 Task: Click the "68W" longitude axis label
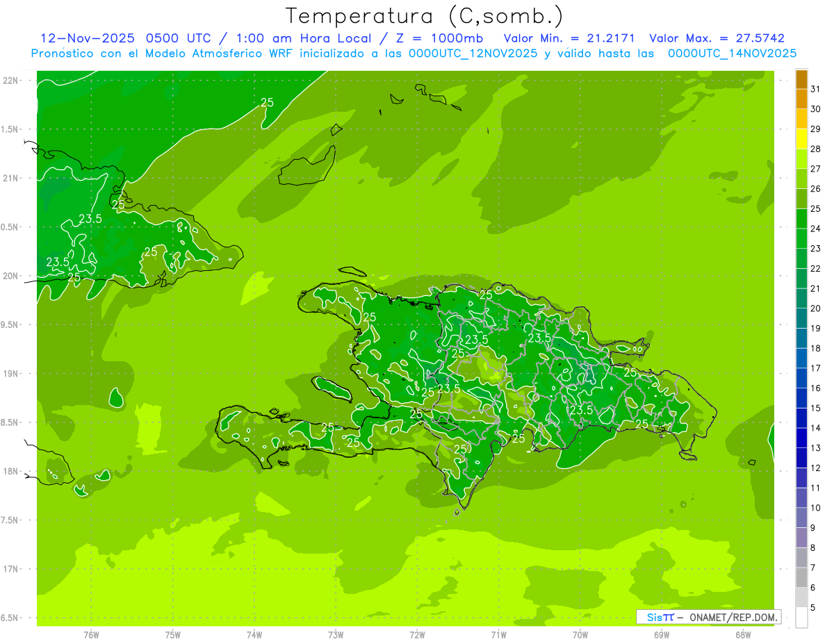[743, 635]
